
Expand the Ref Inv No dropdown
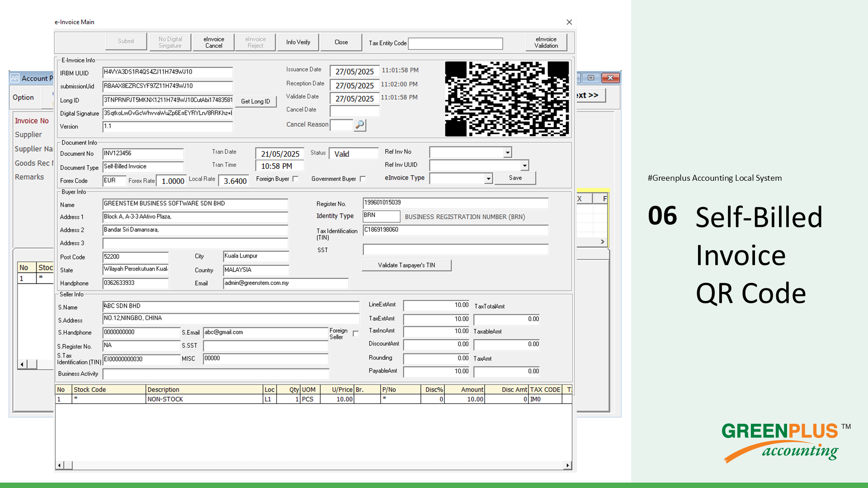coord(508,153)
